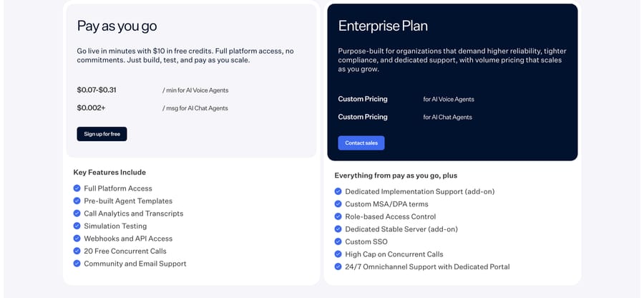Click Custom Pricing for AI Voice Agents
The height and width of the screenshot is (298, 644).
point(363,99)
